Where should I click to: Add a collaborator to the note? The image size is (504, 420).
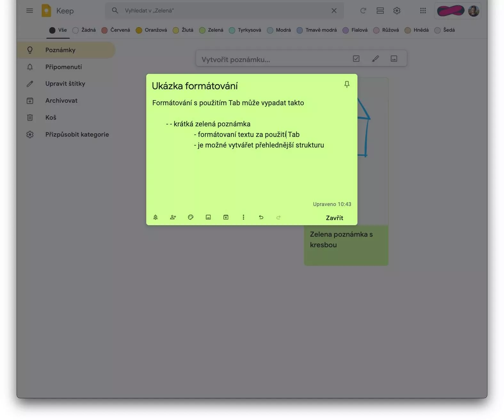click(x=173, y=217)
